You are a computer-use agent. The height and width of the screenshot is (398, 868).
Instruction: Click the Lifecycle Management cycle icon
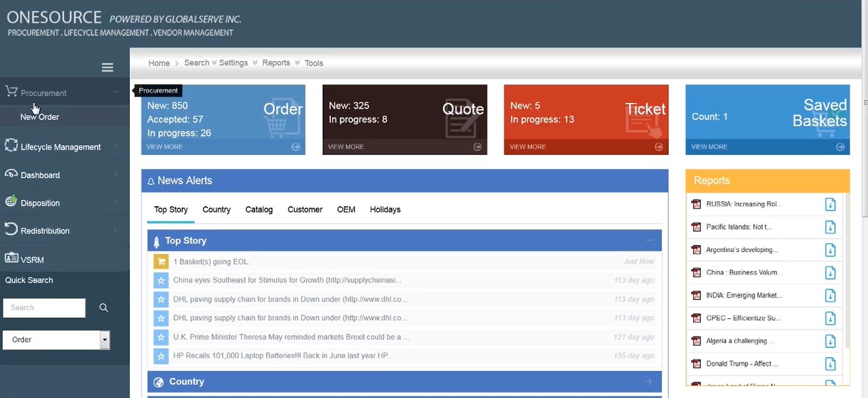coord(11,145)
